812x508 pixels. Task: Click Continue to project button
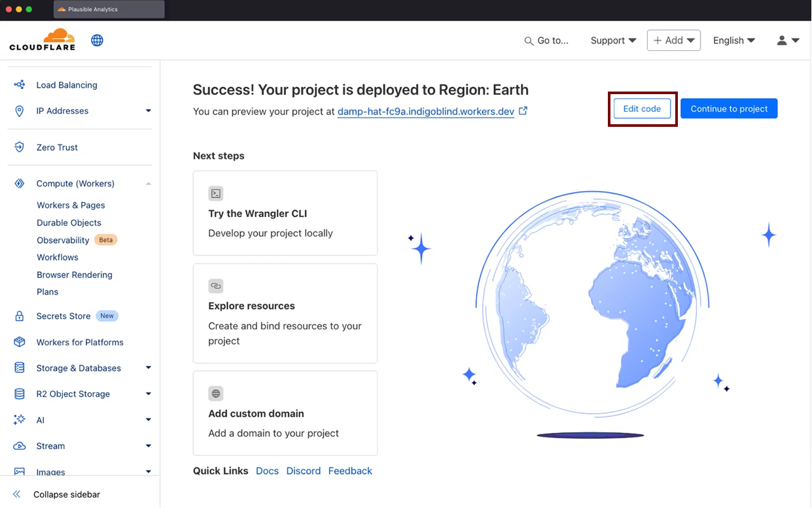click(x=728, y=109)
